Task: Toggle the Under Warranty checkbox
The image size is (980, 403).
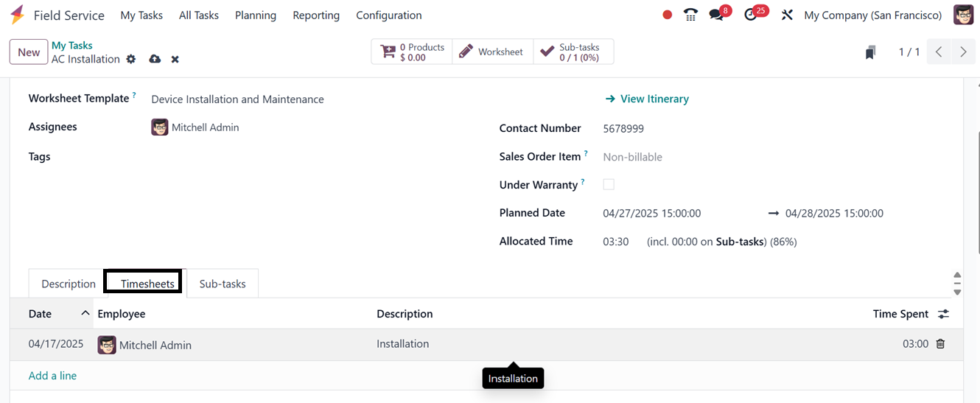Action: 609,185
